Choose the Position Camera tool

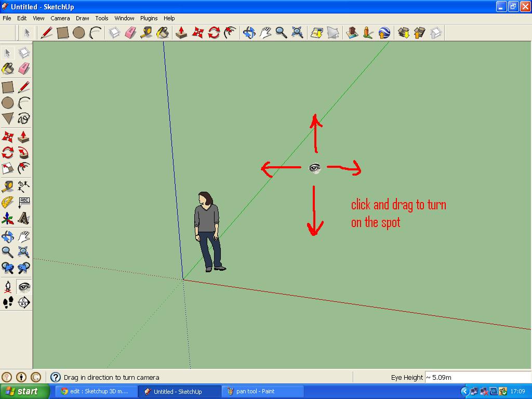tap(8, 287)
